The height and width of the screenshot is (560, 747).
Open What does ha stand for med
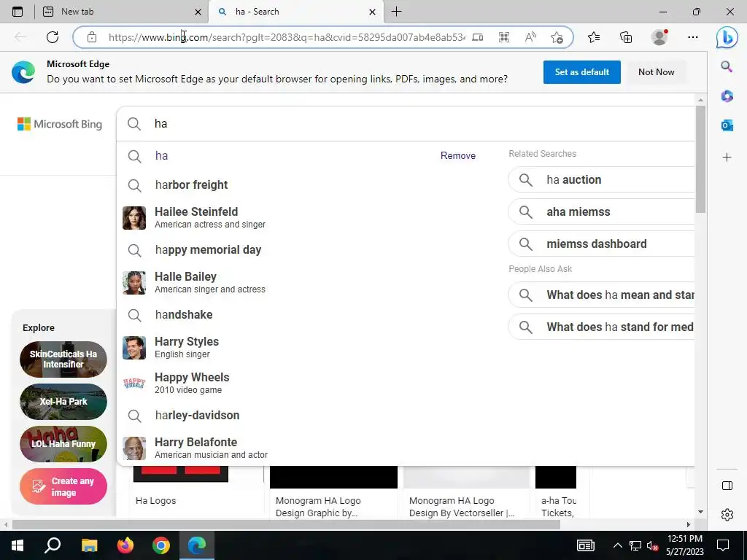(x=601, y=327)
